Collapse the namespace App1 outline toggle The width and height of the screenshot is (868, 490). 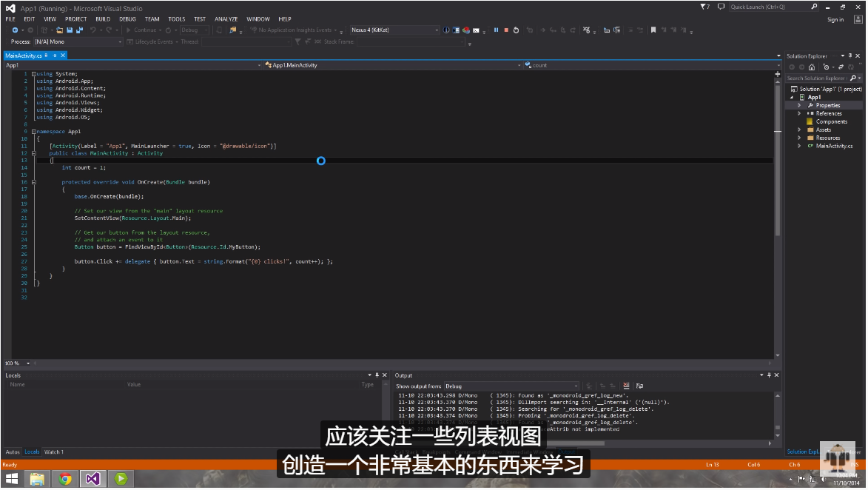point(34,132)
